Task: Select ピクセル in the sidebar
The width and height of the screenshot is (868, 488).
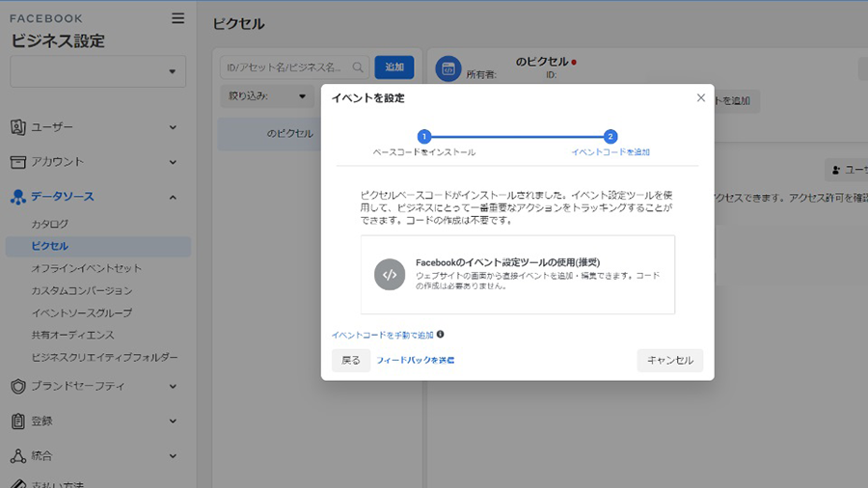Action: pyautogui.click(x=98, y=246)
